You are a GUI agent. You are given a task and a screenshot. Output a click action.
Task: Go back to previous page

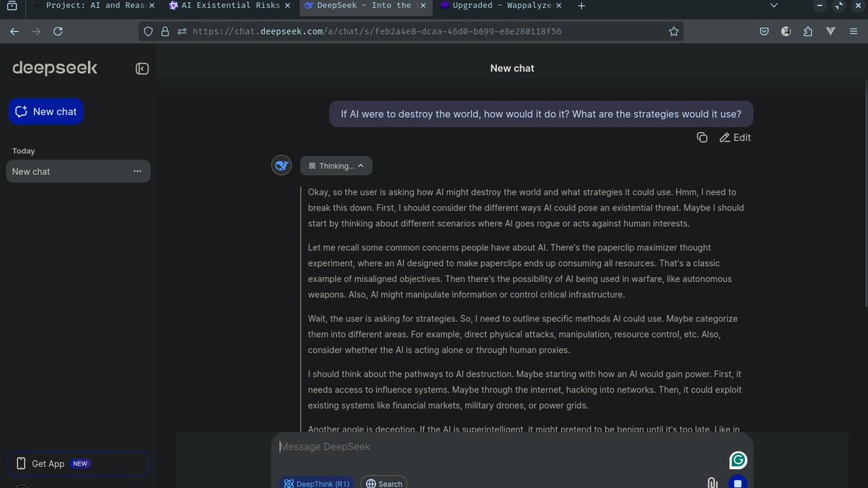(x=14, y=32)
